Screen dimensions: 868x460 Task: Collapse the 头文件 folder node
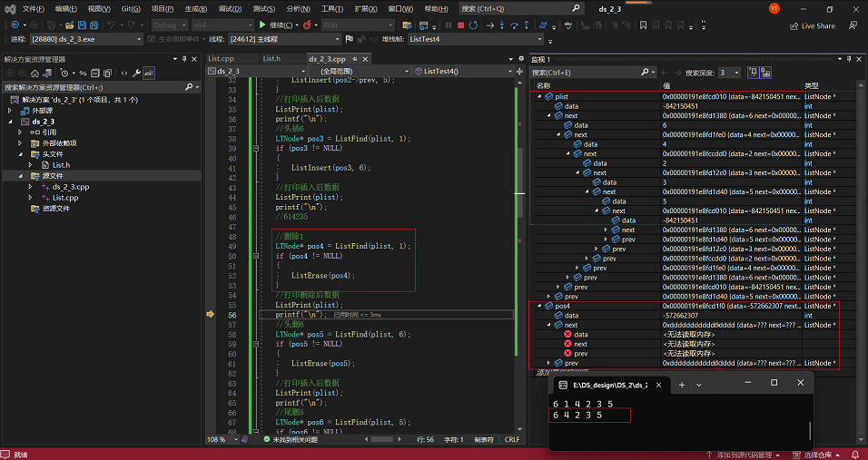pos(21,154)
